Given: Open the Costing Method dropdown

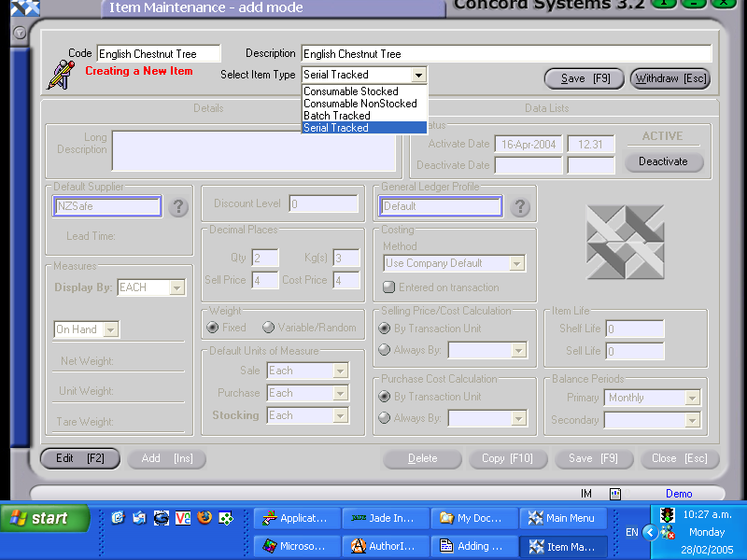Looking at the screenshot, I should (453, 263).
